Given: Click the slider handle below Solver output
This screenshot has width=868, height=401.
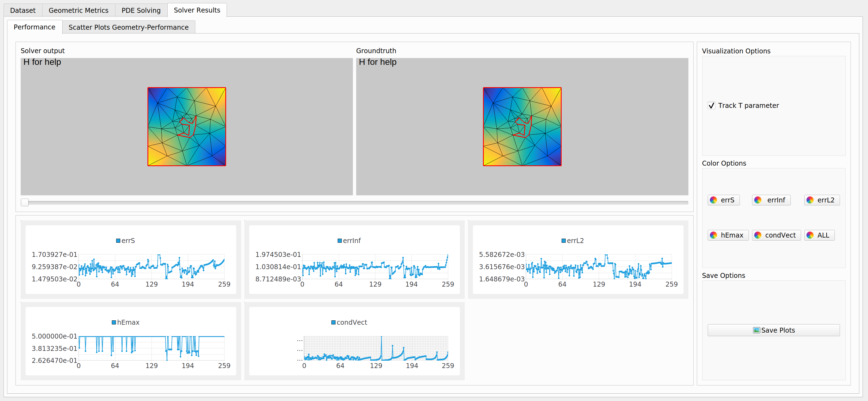Looking at the screenshot, I should coord(24,202).
